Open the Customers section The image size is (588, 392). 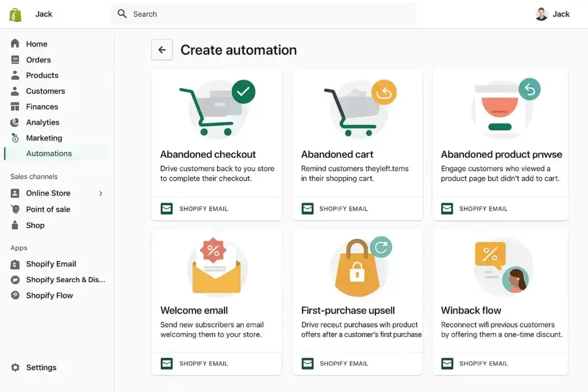point(15,91)
